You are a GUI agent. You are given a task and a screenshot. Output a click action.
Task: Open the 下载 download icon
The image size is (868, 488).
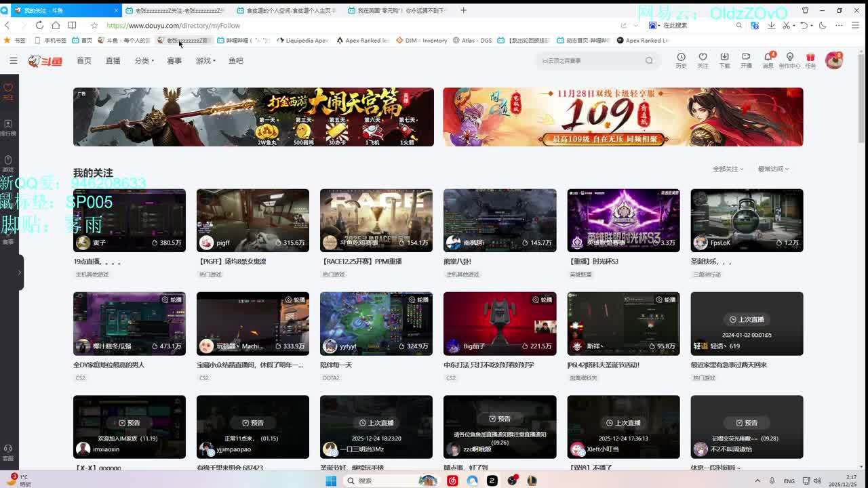[724, 60]
